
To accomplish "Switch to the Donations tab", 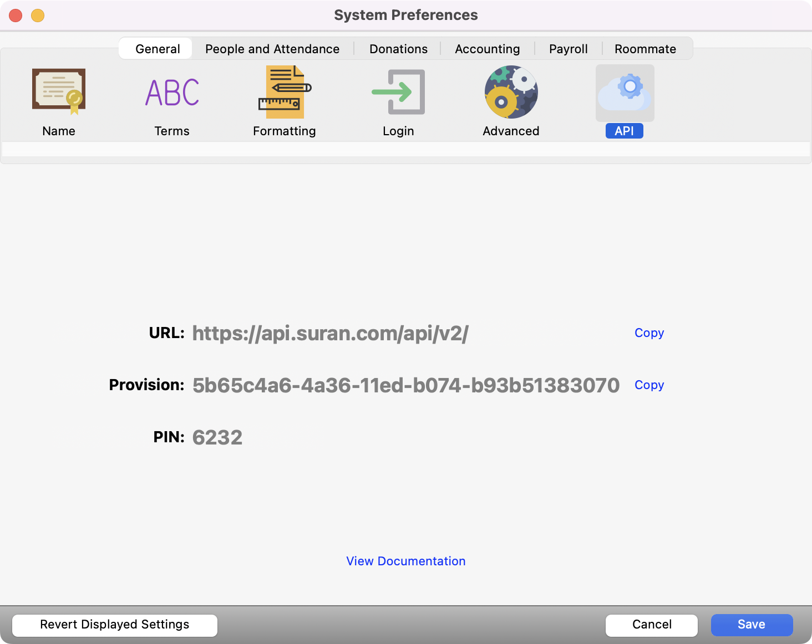I will click(398, 49).
